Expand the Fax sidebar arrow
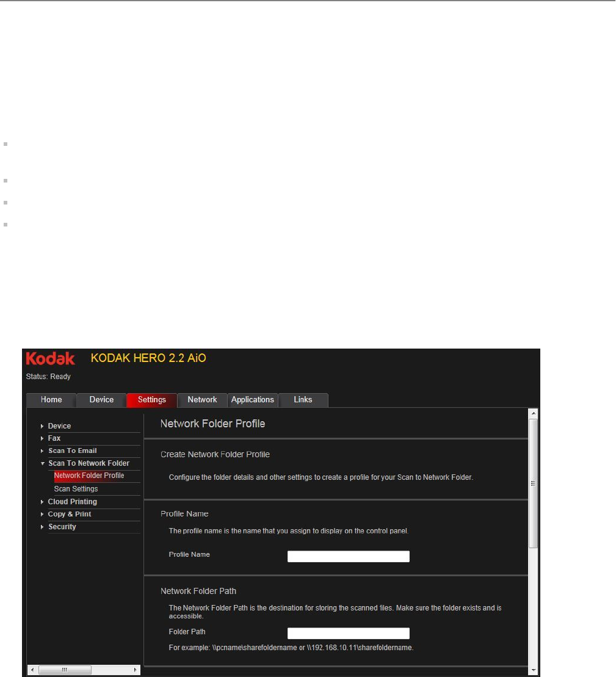Viewport: 616px width, 677px height. click(42, 438)
